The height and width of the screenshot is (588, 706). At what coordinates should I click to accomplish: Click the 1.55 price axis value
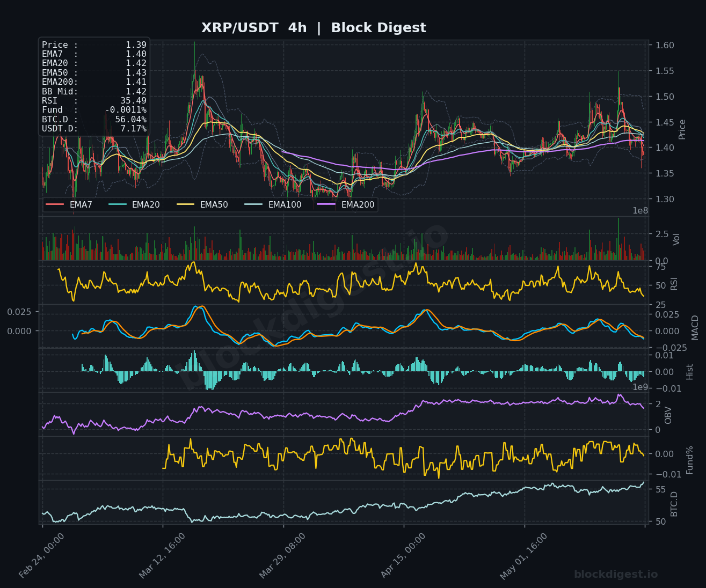[x=665, y=71]
